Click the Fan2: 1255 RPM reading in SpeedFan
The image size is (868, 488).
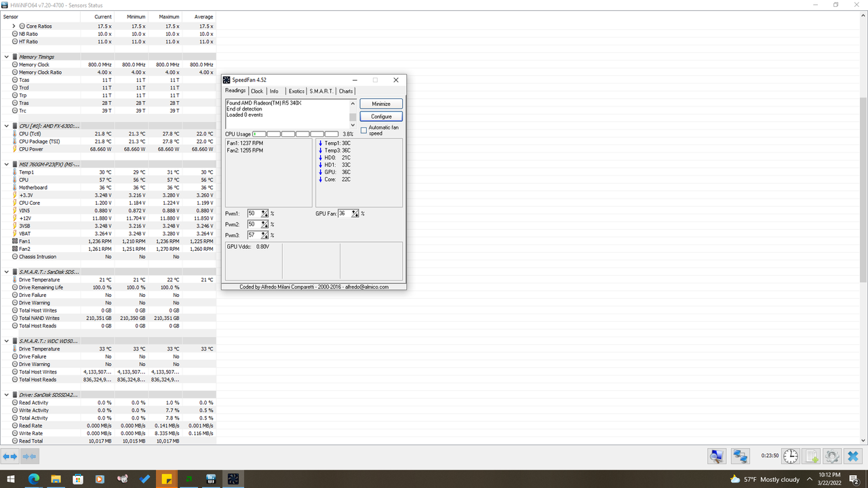point(245,150)
